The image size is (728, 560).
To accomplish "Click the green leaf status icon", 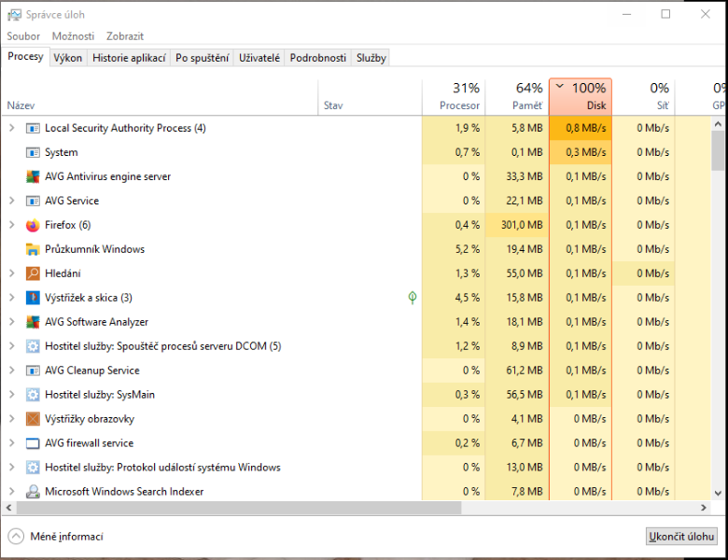I will [413, 297].
